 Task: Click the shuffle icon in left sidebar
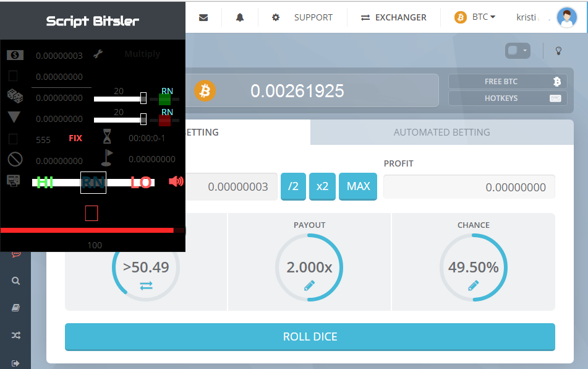pos(15,335)
